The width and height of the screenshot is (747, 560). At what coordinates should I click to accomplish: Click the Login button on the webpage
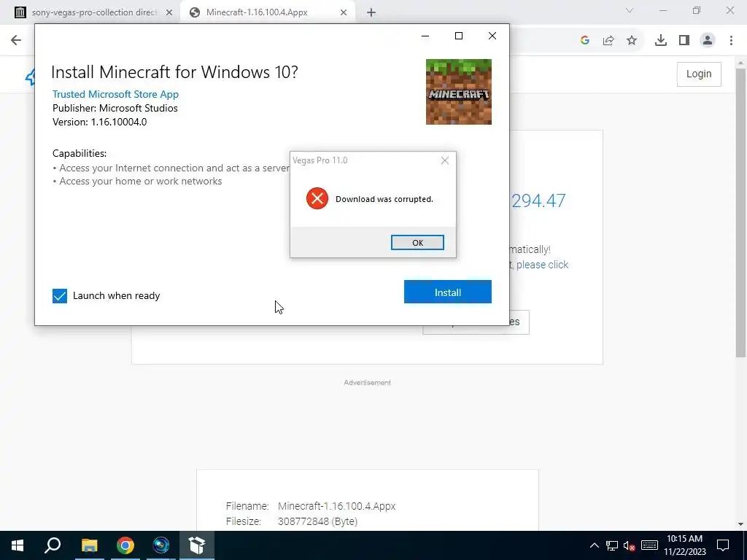pos(699,74)
